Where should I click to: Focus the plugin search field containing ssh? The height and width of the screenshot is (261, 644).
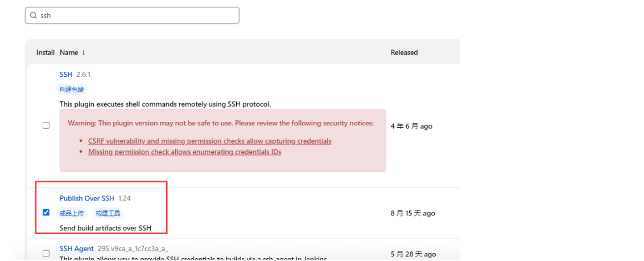tap(137, 15)
